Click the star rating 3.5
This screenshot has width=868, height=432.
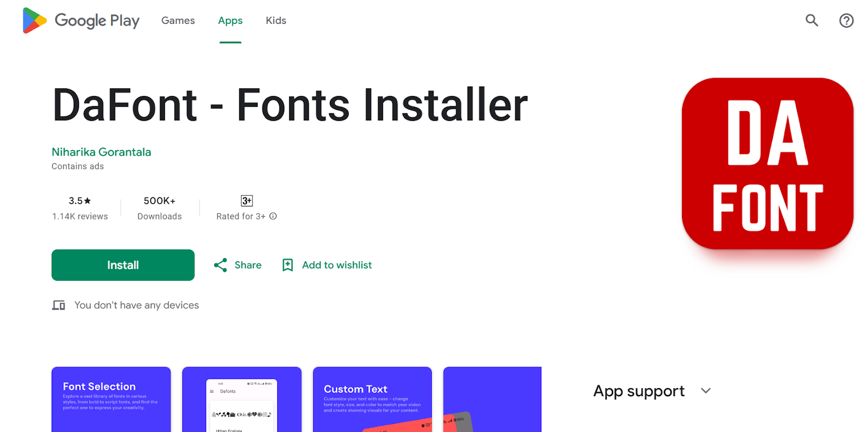tap(80, 201)
